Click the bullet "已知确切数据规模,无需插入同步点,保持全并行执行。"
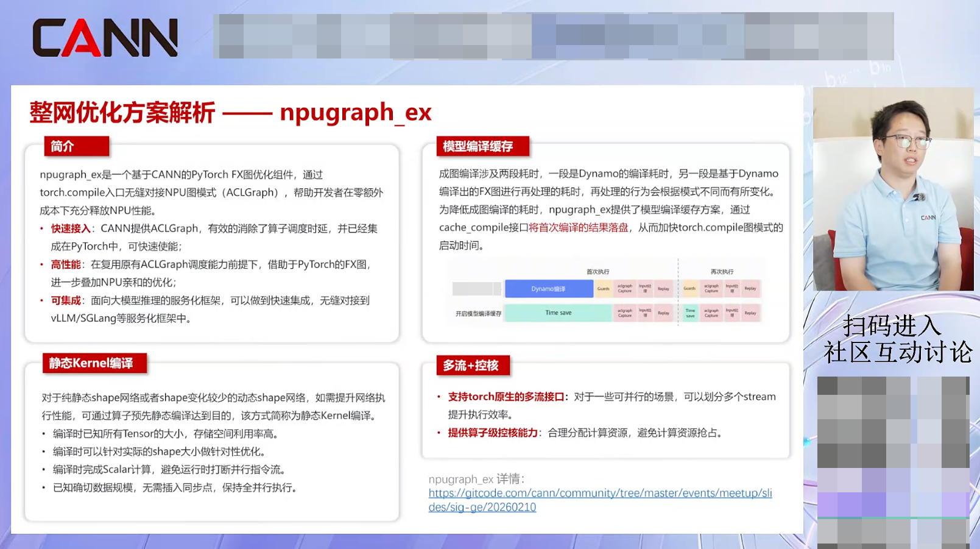 (x=175, y=487)
